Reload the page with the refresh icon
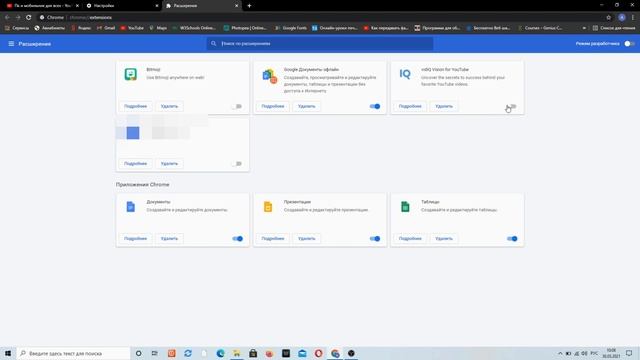640x360 pixels. [29, 18]
